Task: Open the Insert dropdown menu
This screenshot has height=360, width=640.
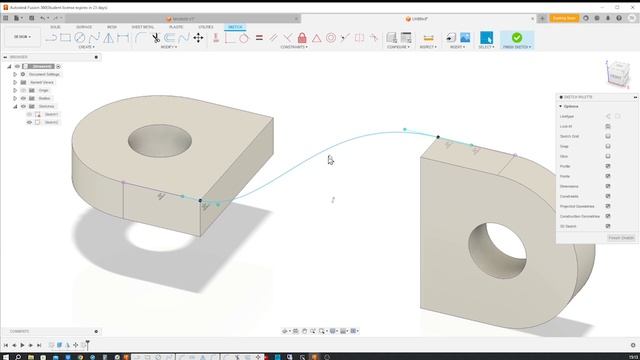Action: pyautogui.click(x=457, y=47)
